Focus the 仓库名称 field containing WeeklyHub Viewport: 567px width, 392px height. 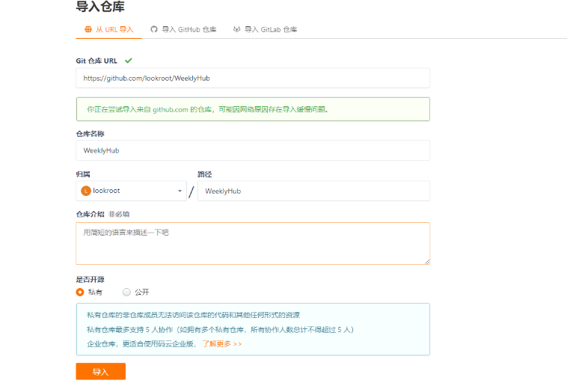tap(253, 150)
